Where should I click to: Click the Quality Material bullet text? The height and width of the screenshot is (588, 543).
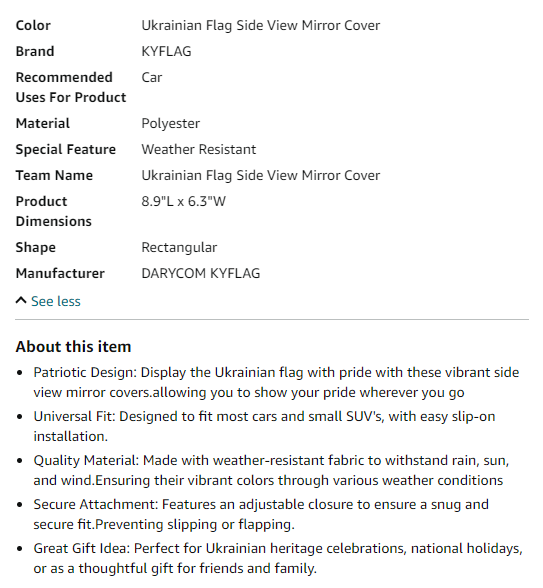271,470
